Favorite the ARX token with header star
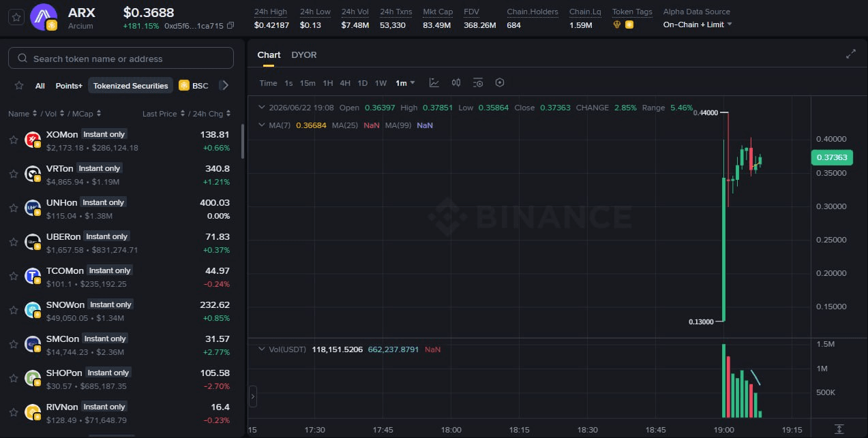 pos(17,18)
